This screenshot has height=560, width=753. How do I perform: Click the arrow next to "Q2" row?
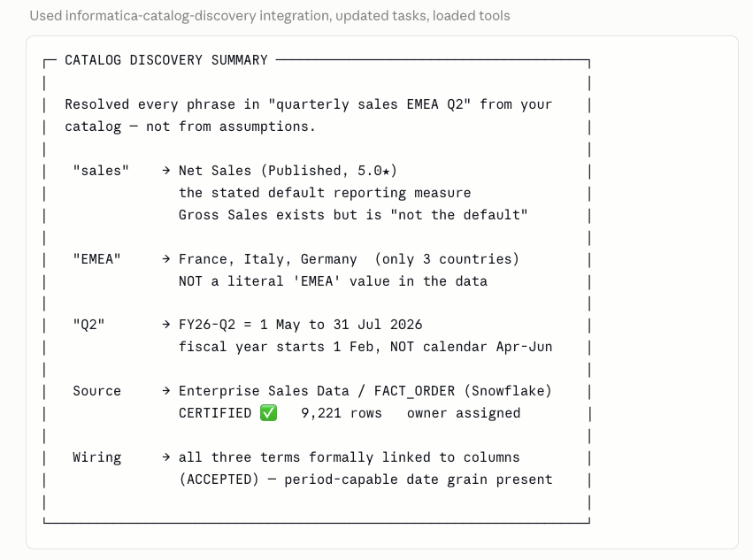(166, 325)
